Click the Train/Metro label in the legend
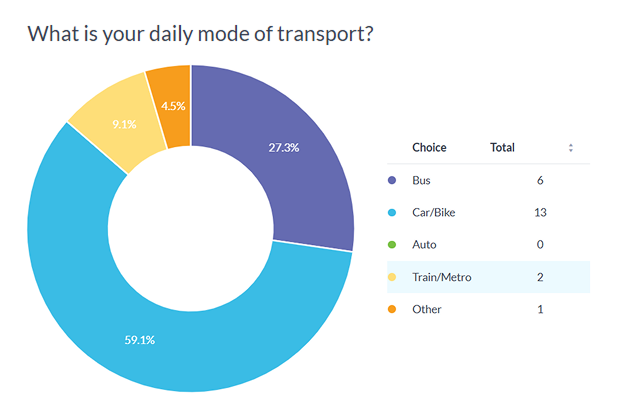Image resolution: width=620 pixels, height=410 pixels. [441, 277]
